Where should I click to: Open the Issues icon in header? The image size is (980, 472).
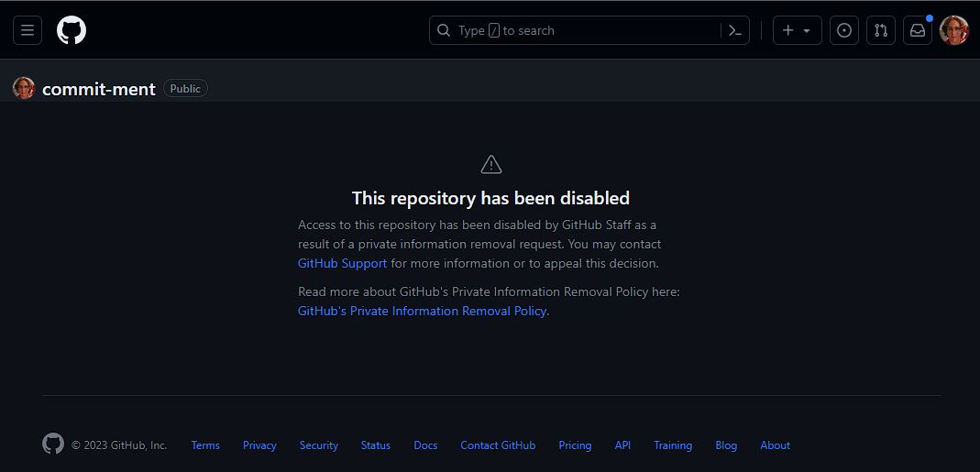(x=843, y=30)
